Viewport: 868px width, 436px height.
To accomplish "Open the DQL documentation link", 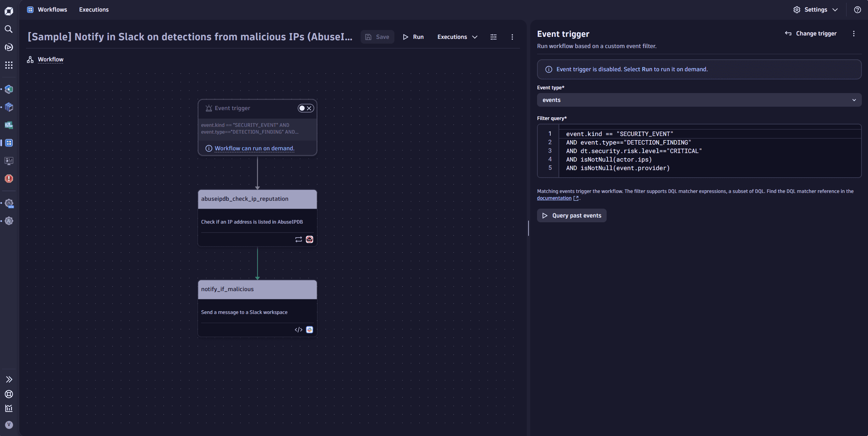I will click(554, 198).
